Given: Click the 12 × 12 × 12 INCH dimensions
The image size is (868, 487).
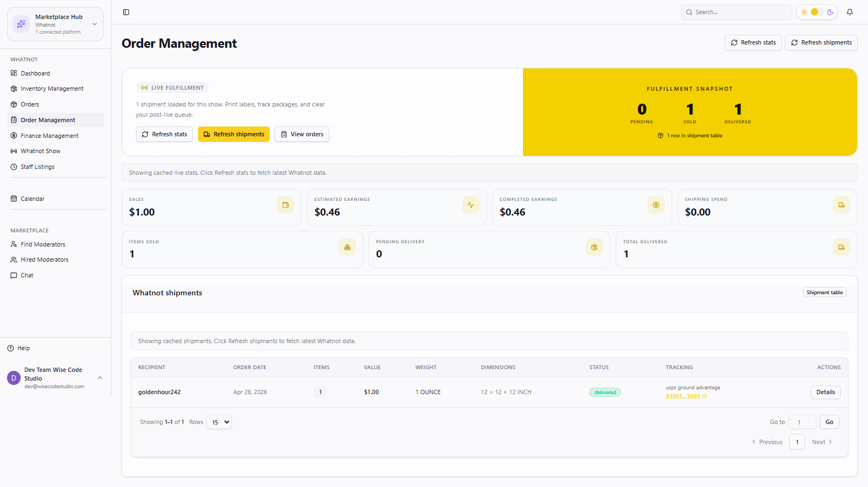Looking at the screenshot, I should (x=506, y=392).
